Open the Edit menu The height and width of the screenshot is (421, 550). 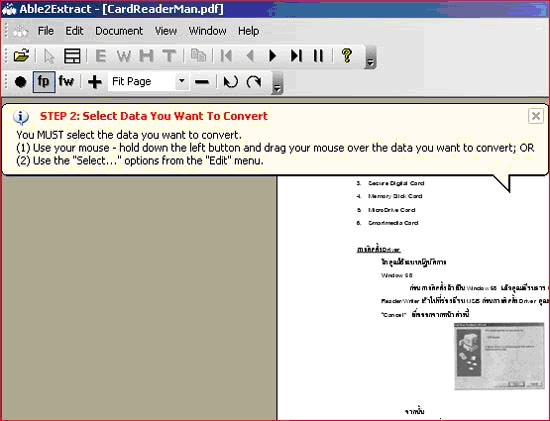pos(74,31)
